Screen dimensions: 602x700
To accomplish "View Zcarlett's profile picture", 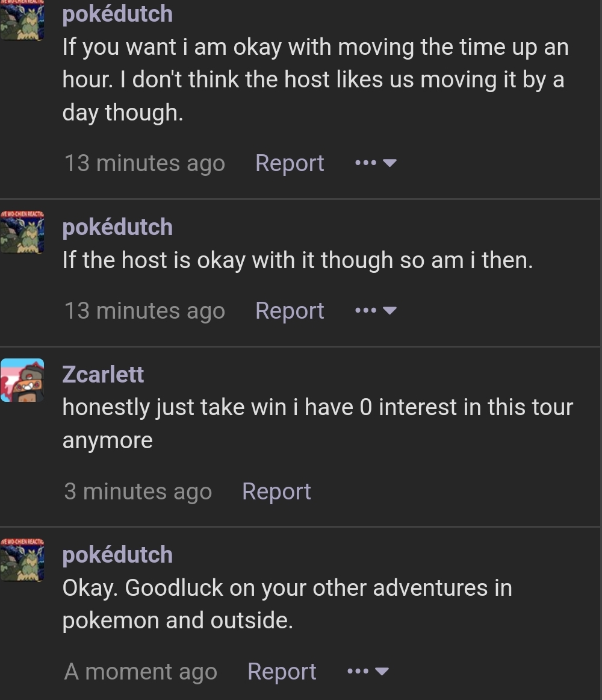I will (22, 380).
